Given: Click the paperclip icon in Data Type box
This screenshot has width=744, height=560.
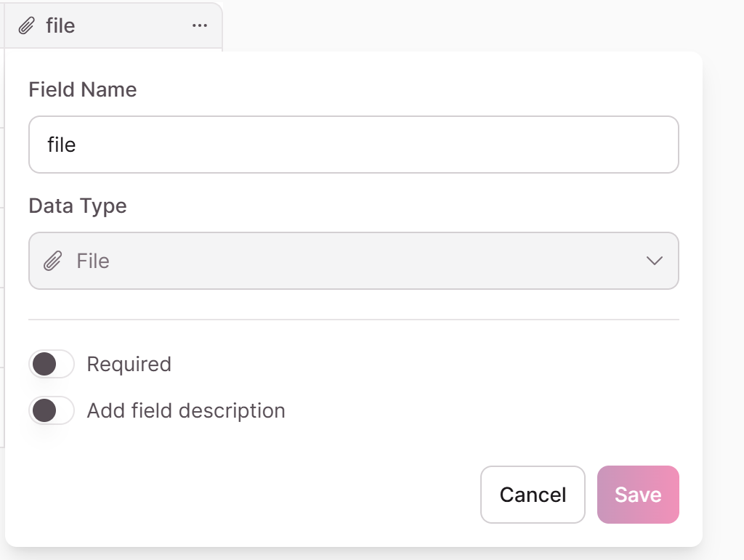Looking at the screenshot, I should pos(52,261).
